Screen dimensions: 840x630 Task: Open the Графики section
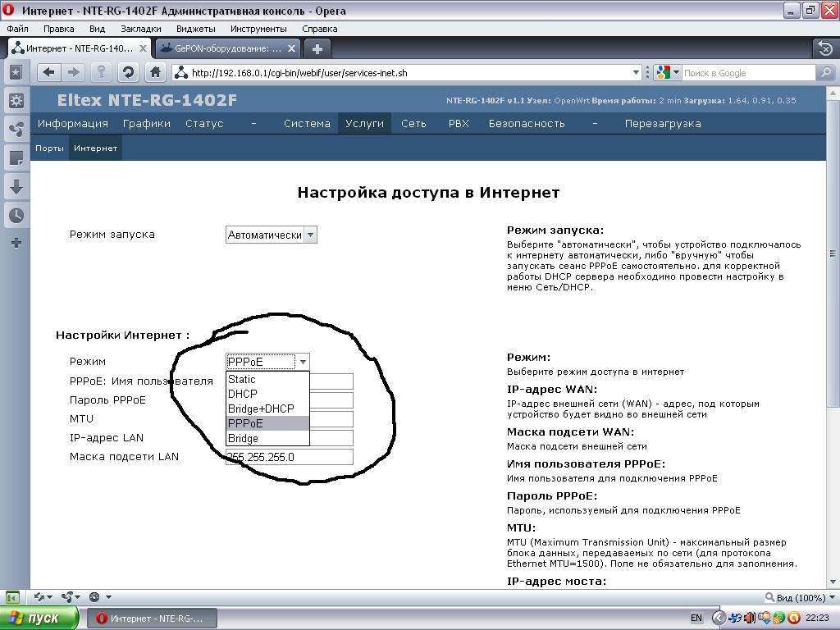point(147,123)
